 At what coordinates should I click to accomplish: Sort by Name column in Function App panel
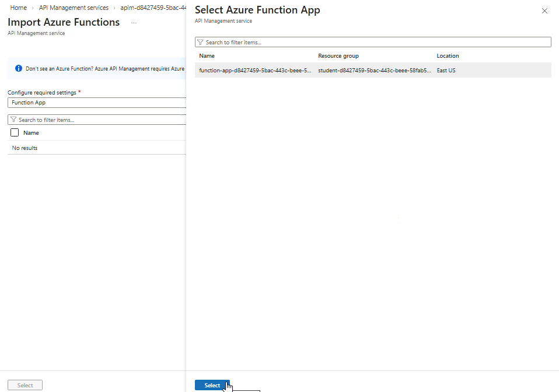(x=207, y=56)
